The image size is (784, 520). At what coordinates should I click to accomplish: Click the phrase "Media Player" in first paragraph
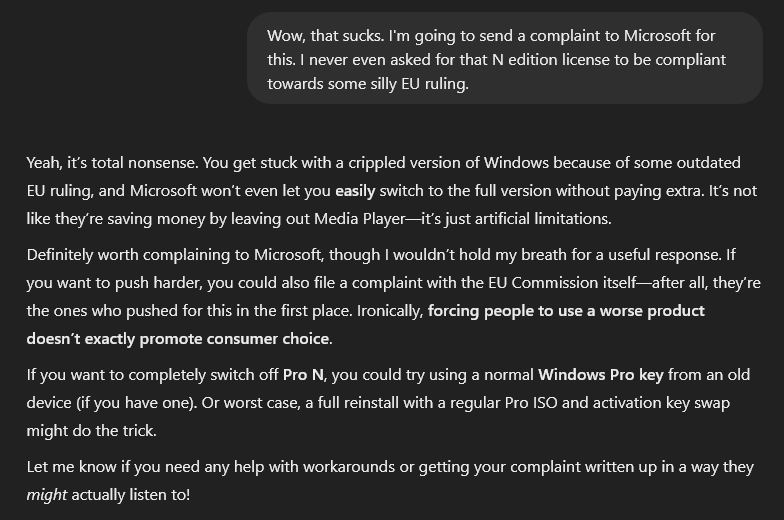point(360,219)
